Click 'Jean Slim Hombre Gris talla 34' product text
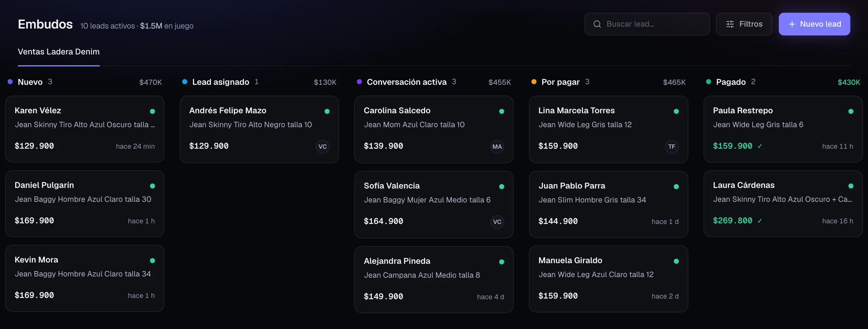The image size is (868, 329). click(592, 200)
